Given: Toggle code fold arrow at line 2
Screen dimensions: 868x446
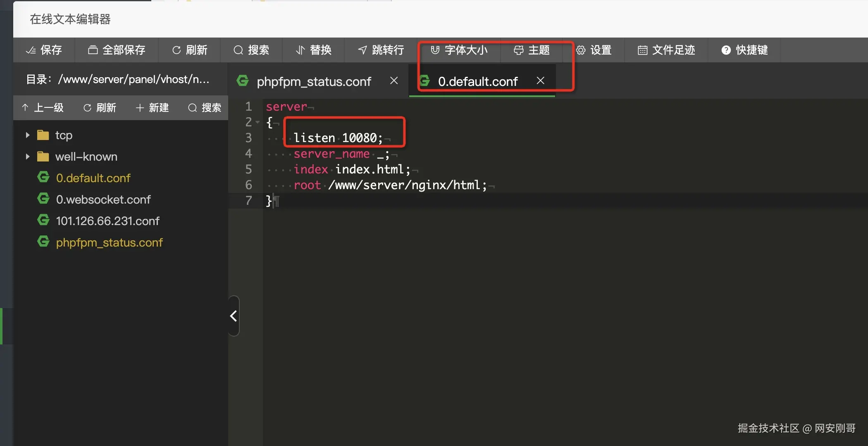Looking at the screenshot, I should [258, 122].
